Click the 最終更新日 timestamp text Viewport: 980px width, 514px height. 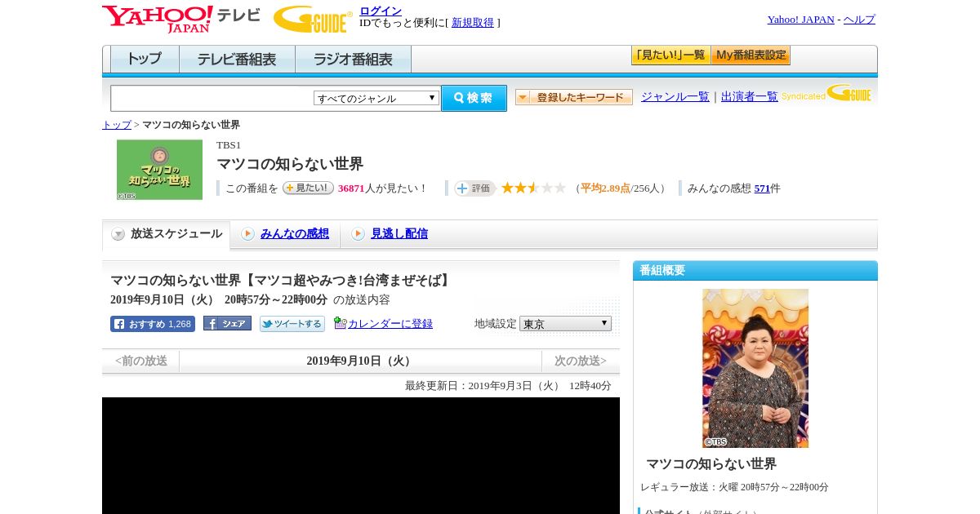click(x=508, y=385)
